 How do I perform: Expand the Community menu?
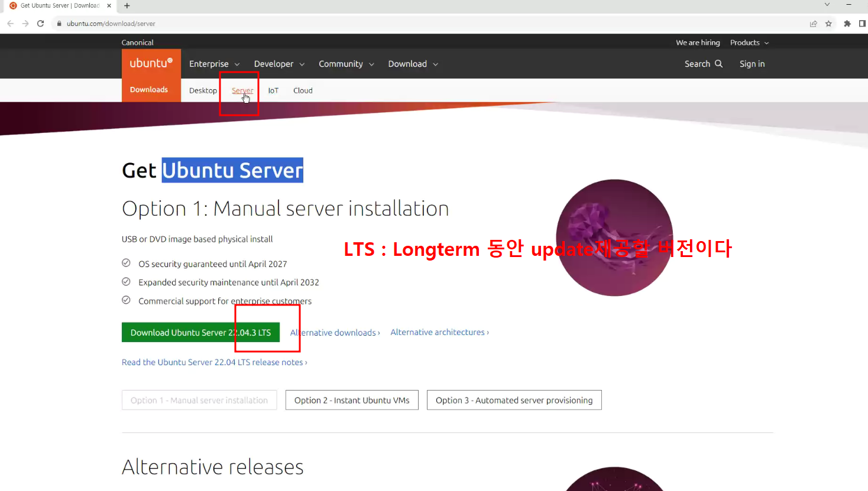pos(346,64)
